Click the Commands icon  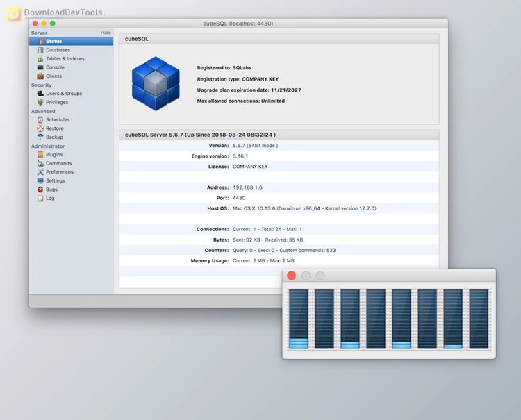pos(40,163)
